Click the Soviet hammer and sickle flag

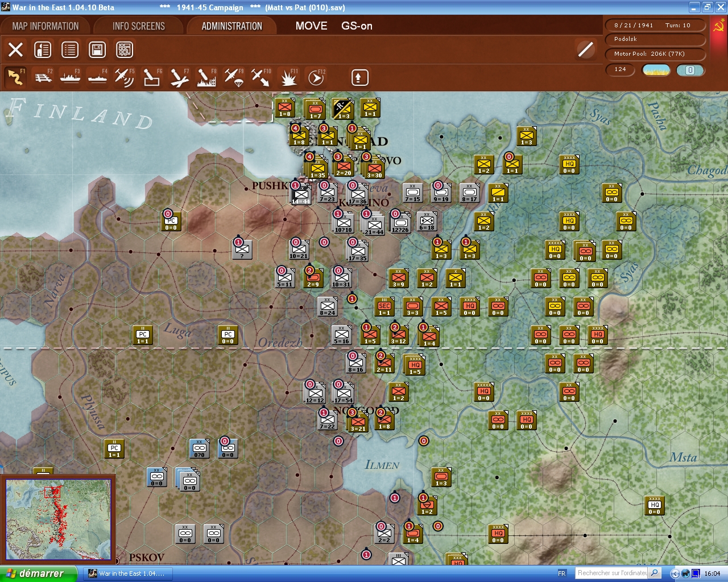719,26
